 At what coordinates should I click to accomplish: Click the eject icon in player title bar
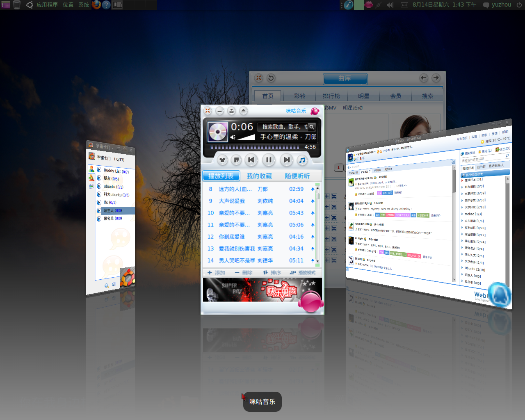point(243,111)
